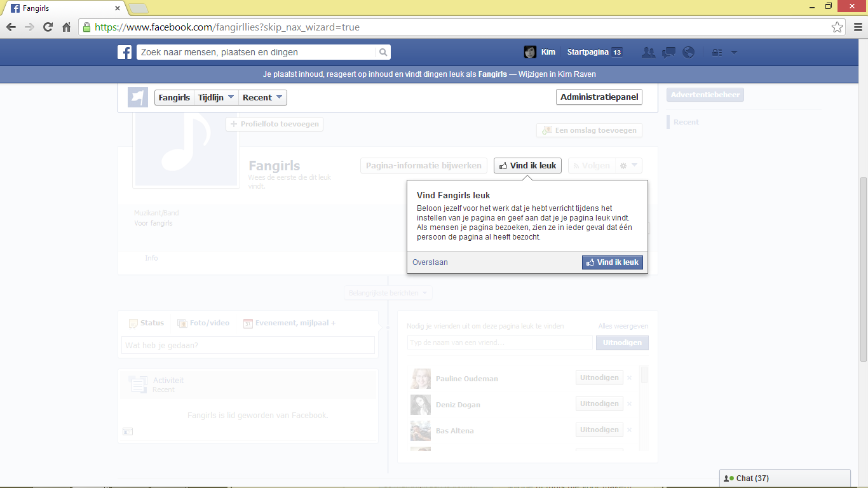Click the blue Vind ik leuk button in popup

coord(613,262)
